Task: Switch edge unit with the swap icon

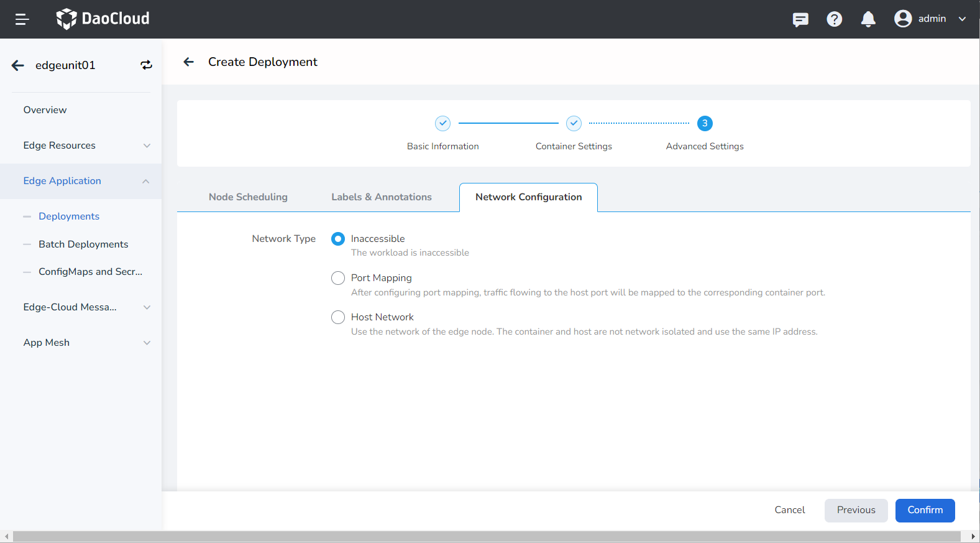Action: click(146, 65)
